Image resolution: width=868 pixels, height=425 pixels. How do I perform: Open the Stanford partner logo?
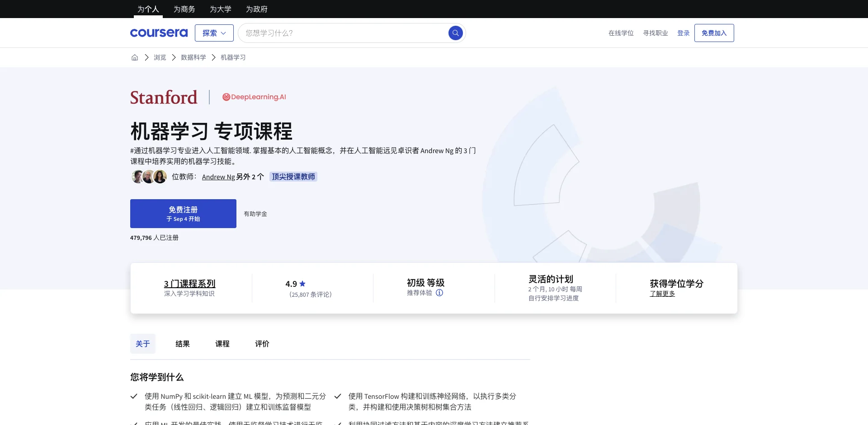(164, 97)
